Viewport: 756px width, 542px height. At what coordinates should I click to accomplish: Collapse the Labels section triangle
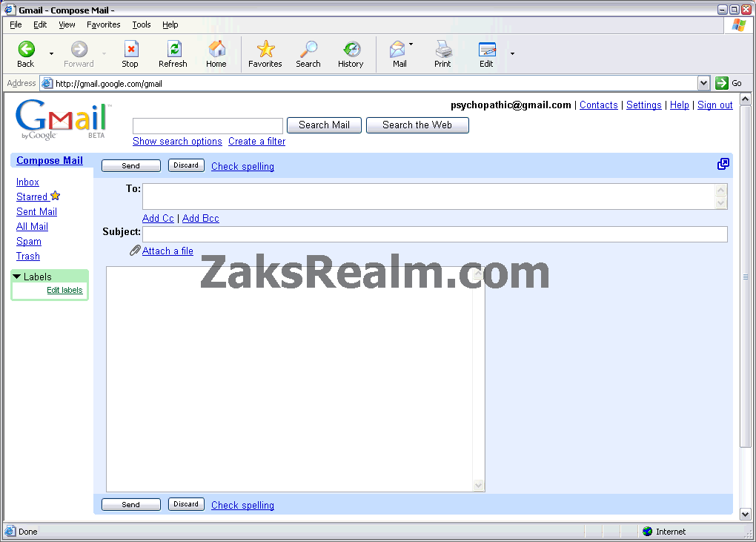pos(17,277)
